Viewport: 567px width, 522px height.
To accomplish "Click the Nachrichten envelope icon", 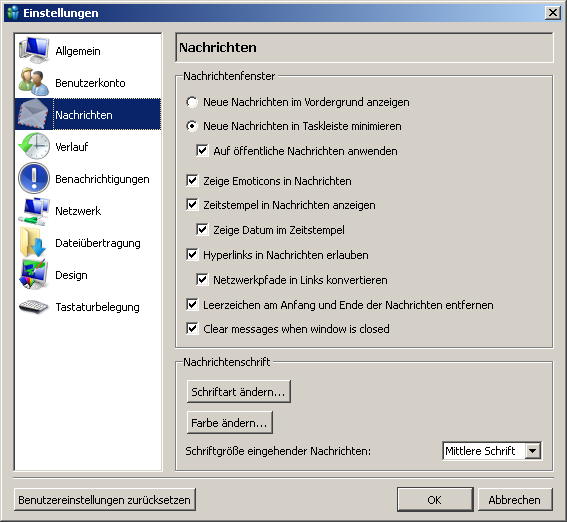I will (34, 115).
